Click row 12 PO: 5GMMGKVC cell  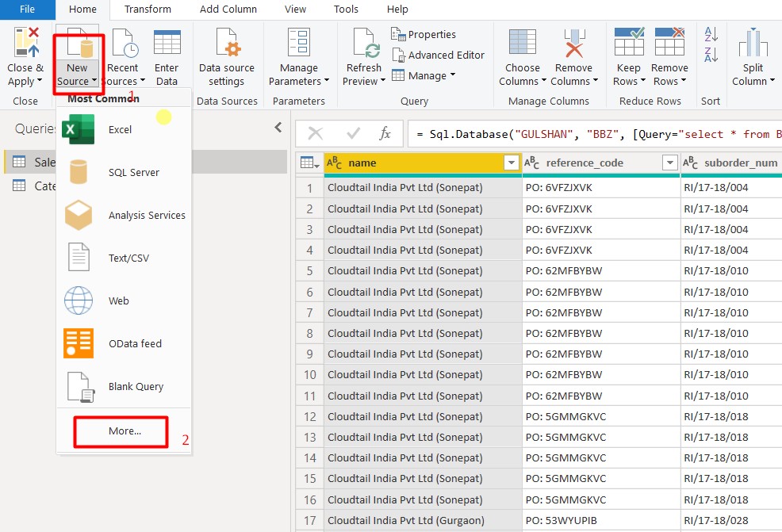[601, 416]
